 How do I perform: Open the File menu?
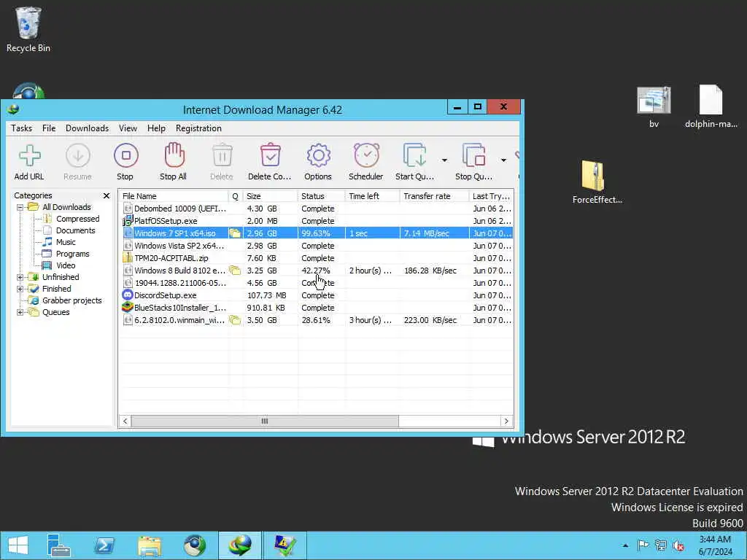click(49, 128)
